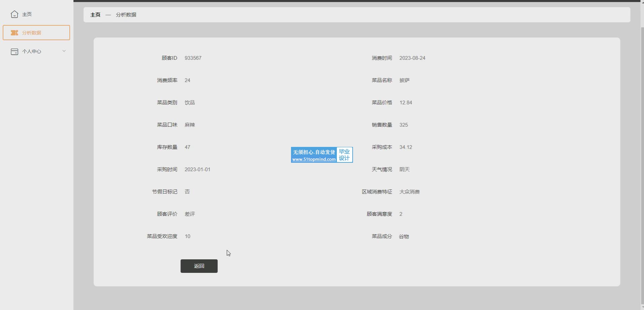Click the 菜品价格 value 12.84
644x310 pixels.
[x=406, y=102]
